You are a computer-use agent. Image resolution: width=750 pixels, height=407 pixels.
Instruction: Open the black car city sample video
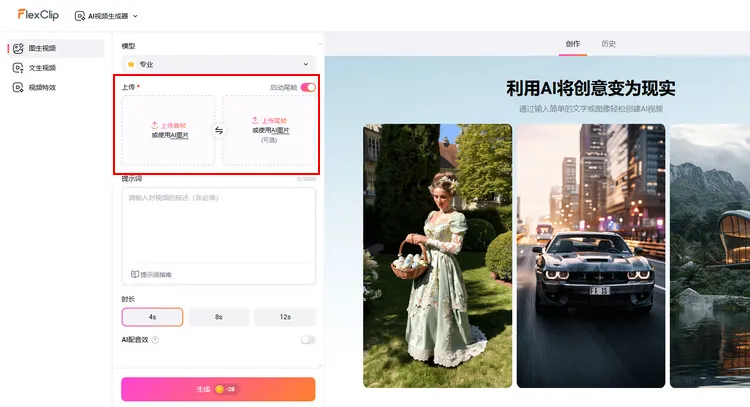point(591,256)
